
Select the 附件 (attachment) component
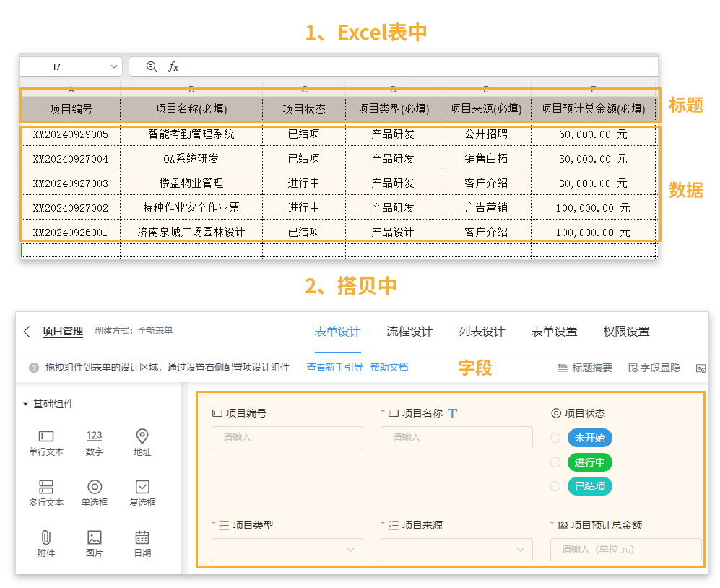[45, 543]
